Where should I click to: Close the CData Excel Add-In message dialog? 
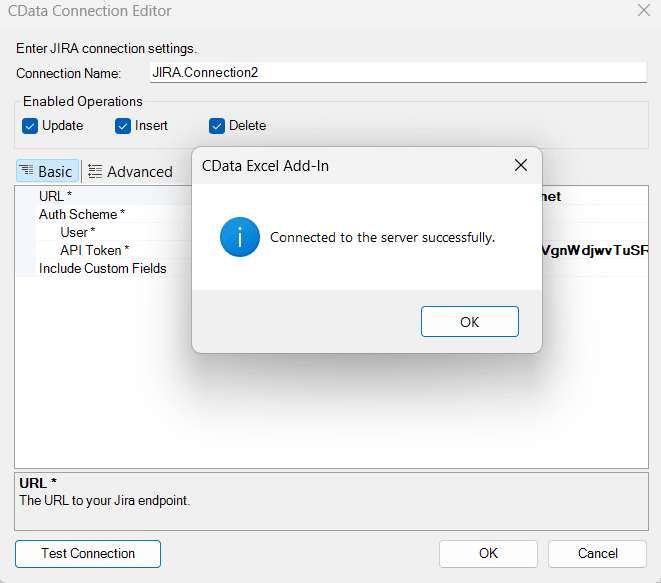click(x=521, y=165)
